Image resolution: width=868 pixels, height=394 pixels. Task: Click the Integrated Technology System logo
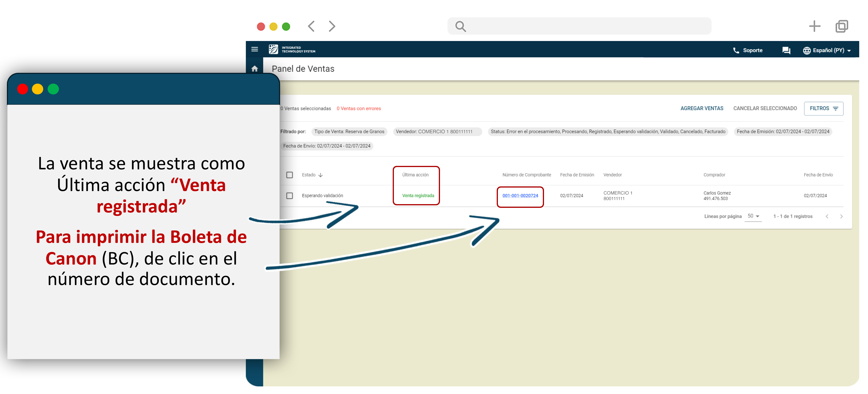click(292, 50)
